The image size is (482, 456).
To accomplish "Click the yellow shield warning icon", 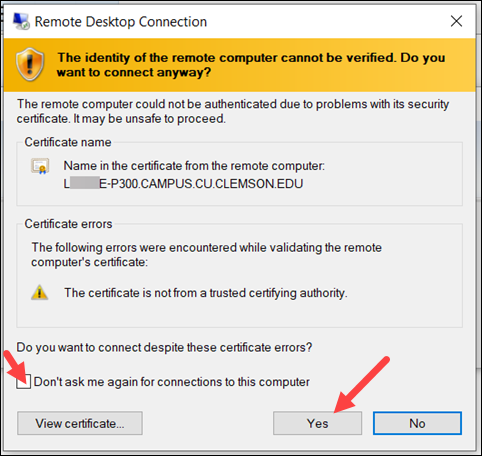I will pyautogui.click(x=30, y=64).
